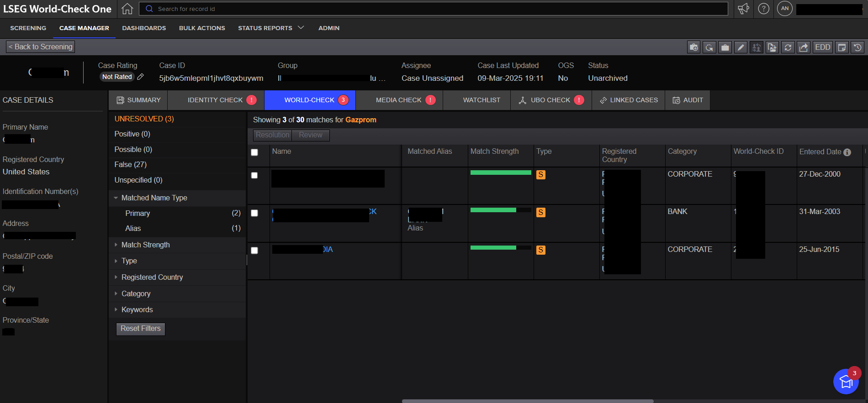868x403 pixels.
Task: Click the assign users swap icon
Action: [757, 47]
